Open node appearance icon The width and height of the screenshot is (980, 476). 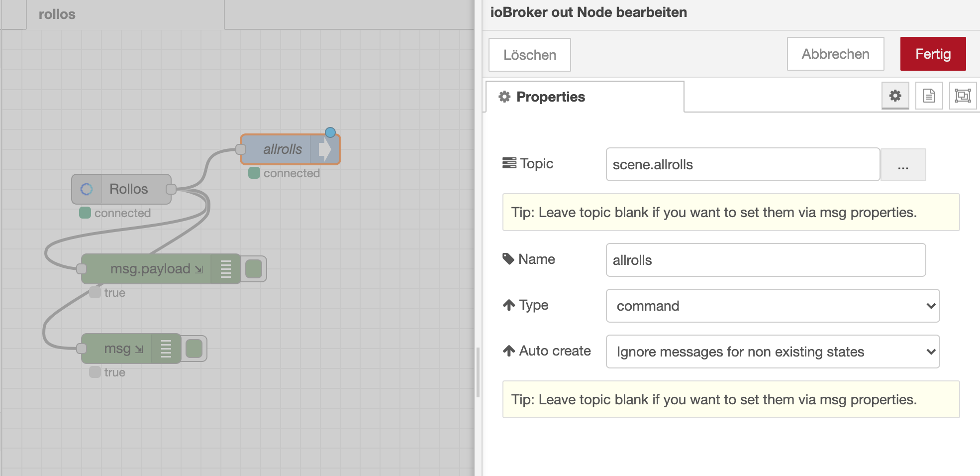(963, 96)
